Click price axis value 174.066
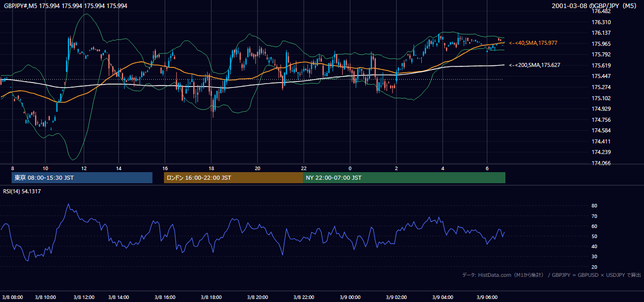 click(601, 163)
